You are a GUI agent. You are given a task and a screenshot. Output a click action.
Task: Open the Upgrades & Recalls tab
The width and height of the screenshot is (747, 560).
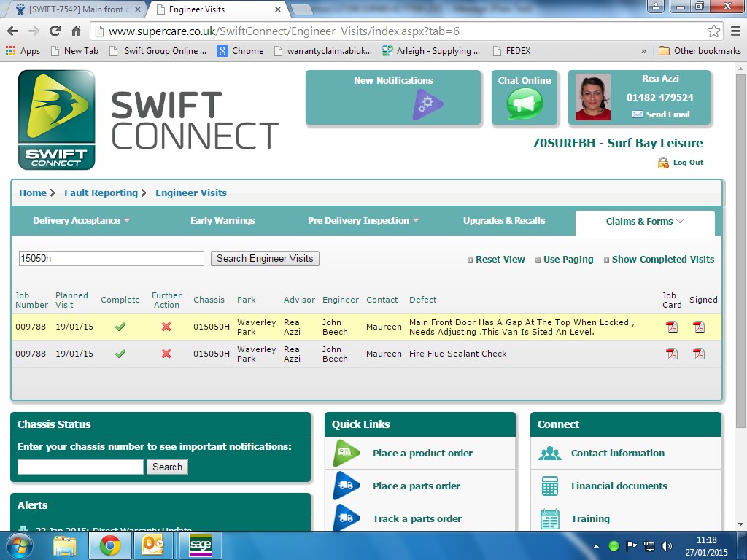[504, 220]
